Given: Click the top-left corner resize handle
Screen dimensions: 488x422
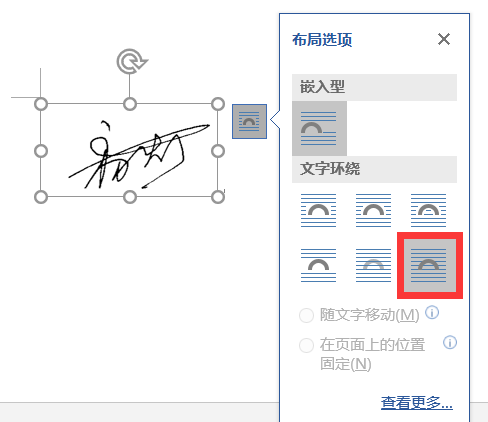Looking at the screenshot, I should pos(41,104).
